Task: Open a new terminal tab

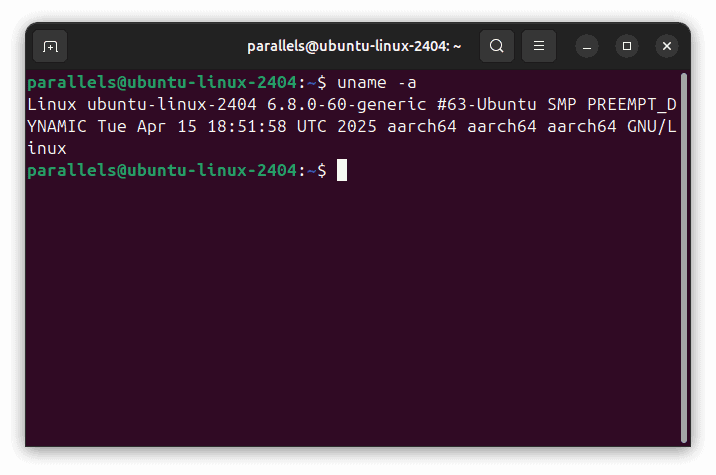Action: pyautogui.click(x=50, y=46)
